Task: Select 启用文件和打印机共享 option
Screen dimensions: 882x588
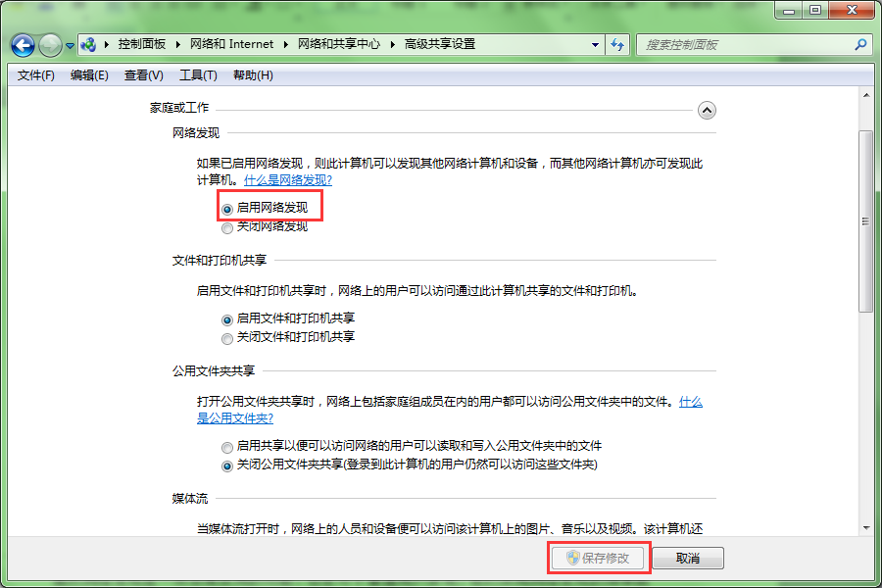Action: coord(227,320)
